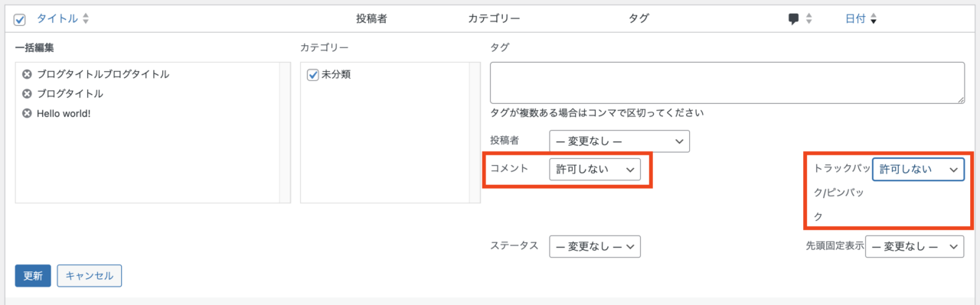The image size is (980, 305).
Task: Uncheck the 未分類 category checkbox
Action: 312,75
